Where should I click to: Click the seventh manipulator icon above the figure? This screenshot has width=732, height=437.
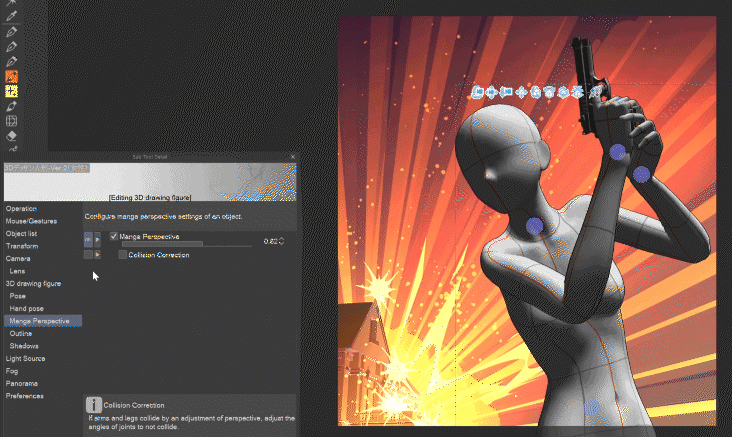coord(564,92)
